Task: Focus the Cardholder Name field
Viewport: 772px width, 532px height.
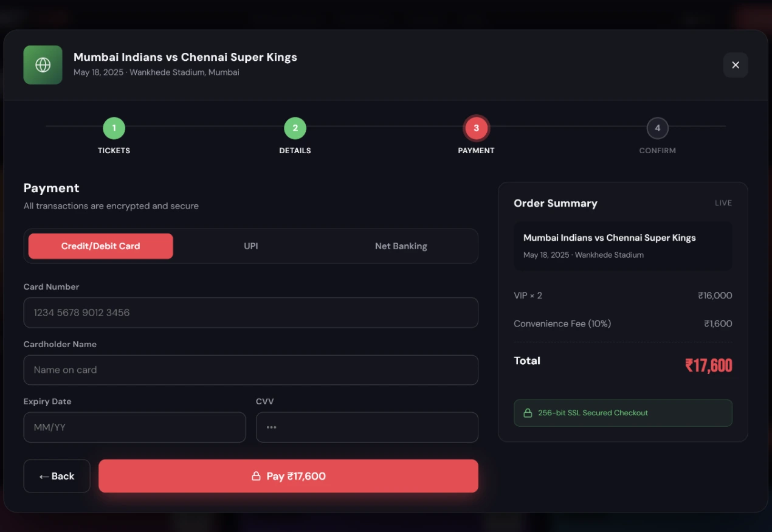Action: click(x=251, y=370)
